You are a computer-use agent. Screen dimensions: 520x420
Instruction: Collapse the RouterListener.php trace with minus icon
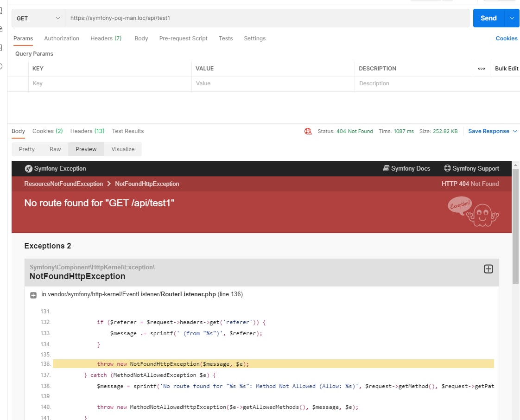[x=33, y=295]
